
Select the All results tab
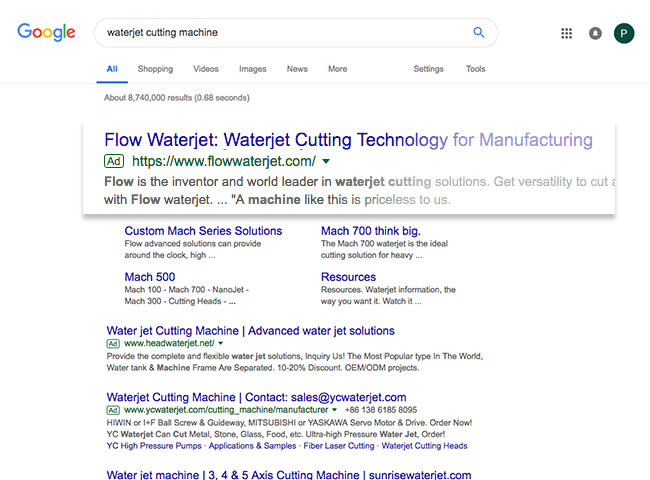coord(112,69)
